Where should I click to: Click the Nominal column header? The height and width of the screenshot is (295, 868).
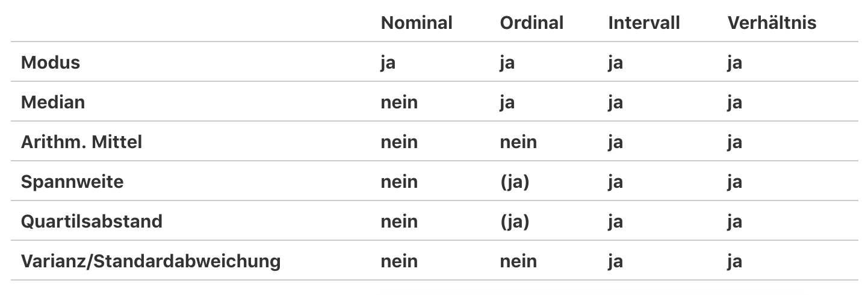[416, 23]
